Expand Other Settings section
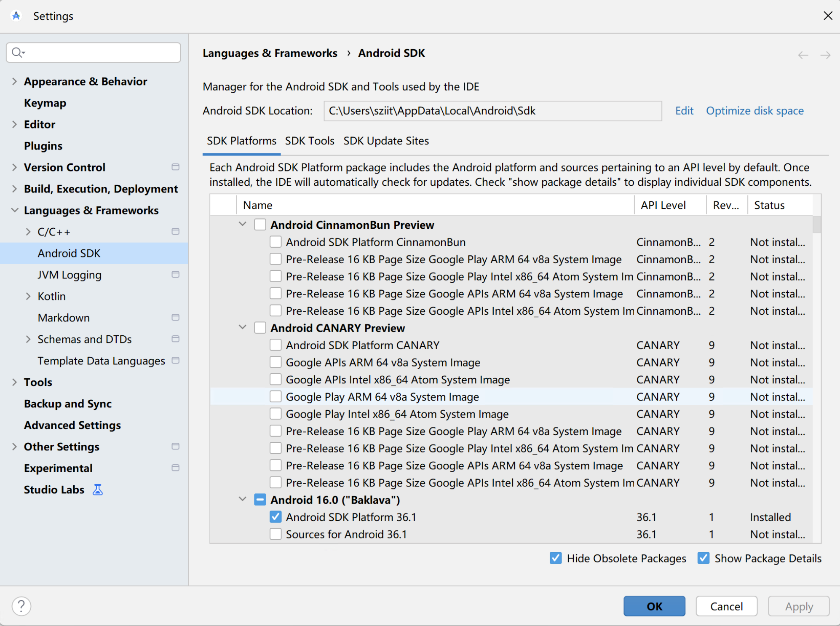This screenshot has width=840, height=626. (x=14, y=447)
